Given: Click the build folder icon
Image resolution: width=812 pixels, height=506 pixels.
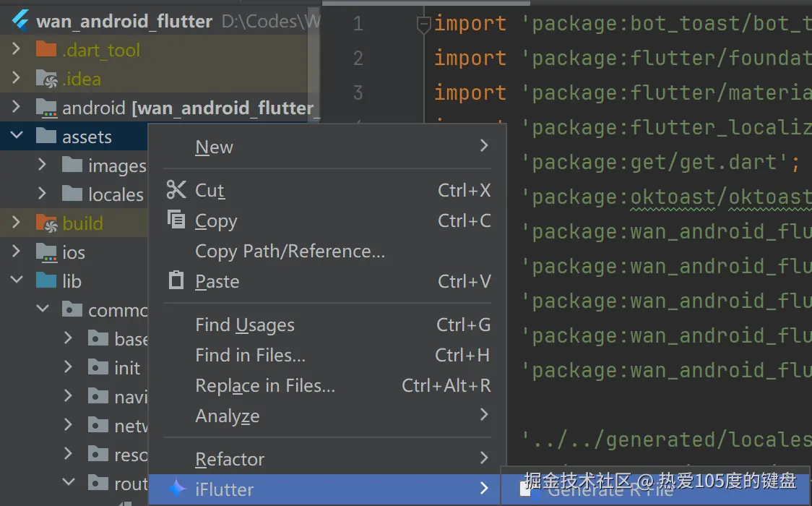Looking at the screenshot, I should coord(46,223).
